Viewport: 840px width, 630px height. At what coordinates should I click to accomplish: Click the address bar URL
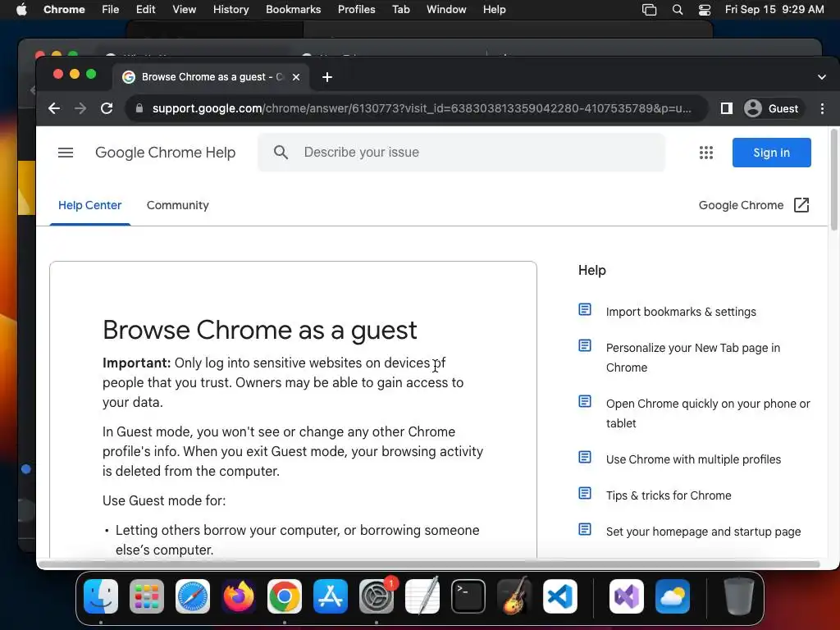coord(422,108)
